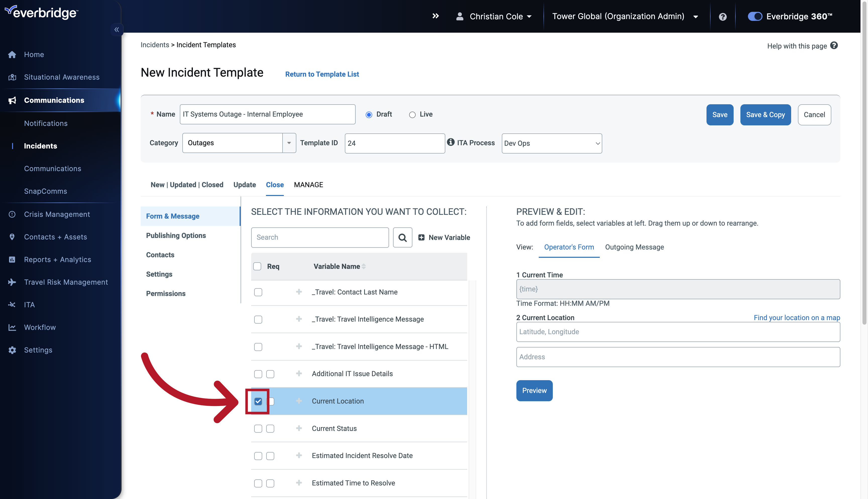Switch to the Update tab

point(244,185)
